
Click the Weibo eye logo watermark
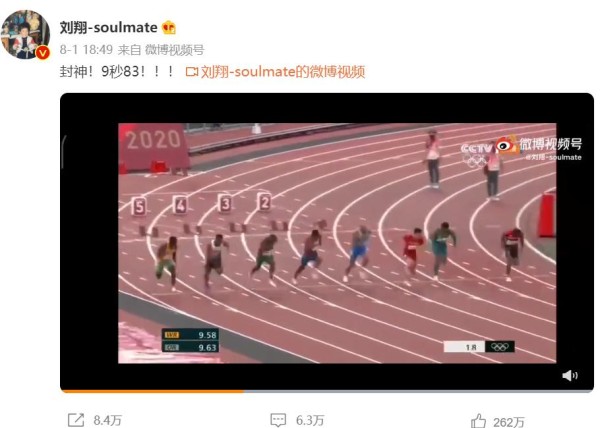click(506, 145)
